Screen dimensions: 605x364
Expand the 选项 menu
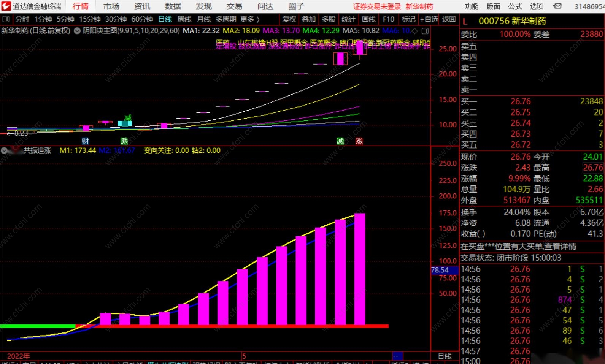point(537,6)
